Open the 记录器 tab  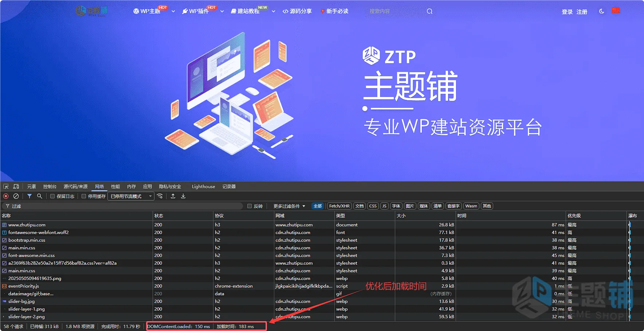[x=229, y=186]
